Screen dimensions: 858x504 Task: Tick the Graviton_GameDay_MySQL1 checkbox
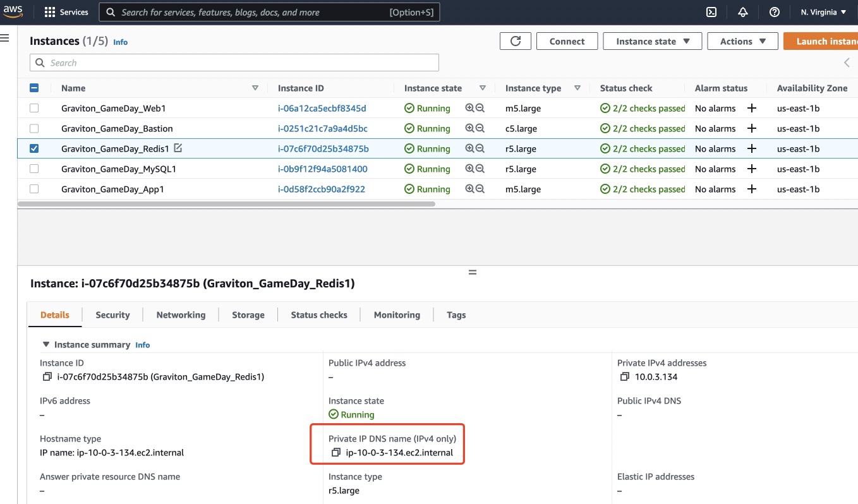(x=34, y=169)
